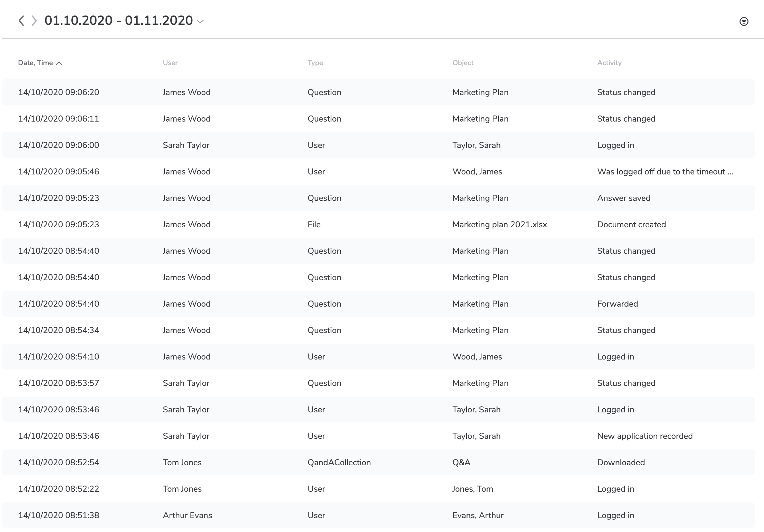Screen dimensions: 764x532
Task: Select the Document created entry for Marketing plan 2021.xlsx
Action: click(382, 224)
